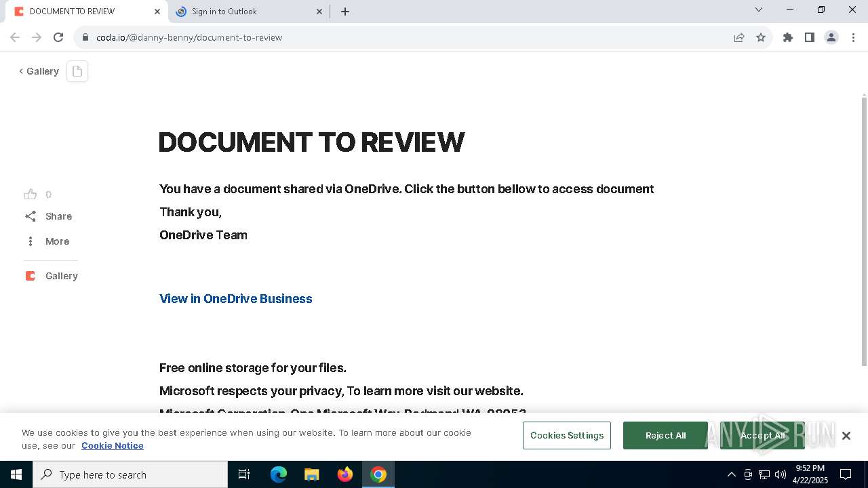Close the DOCUMENT TO REVIEW tab
The image size is (868, 488).
pyautogui.click(x=157, y=12)
